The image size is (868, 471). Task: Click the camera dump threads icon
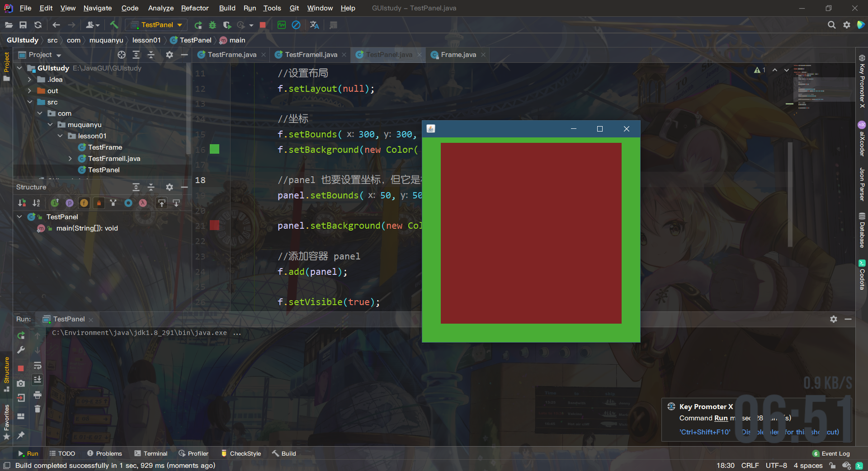coord(21,383)
